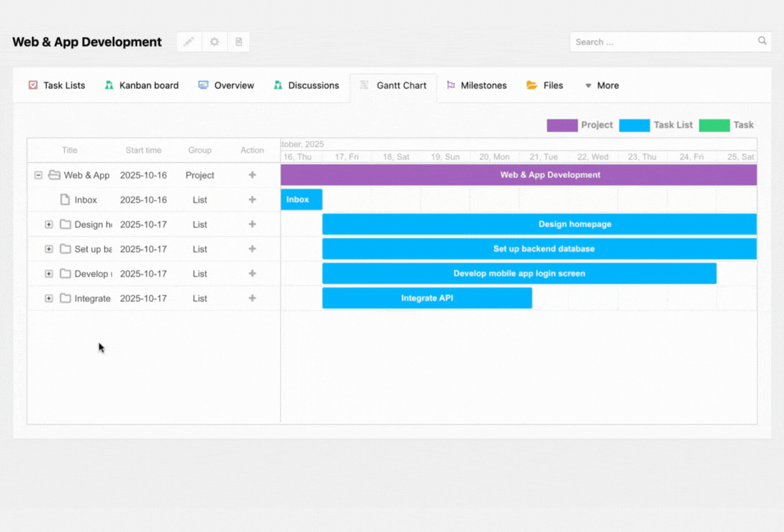Open the More dropdown menu

tap(601, 85)
